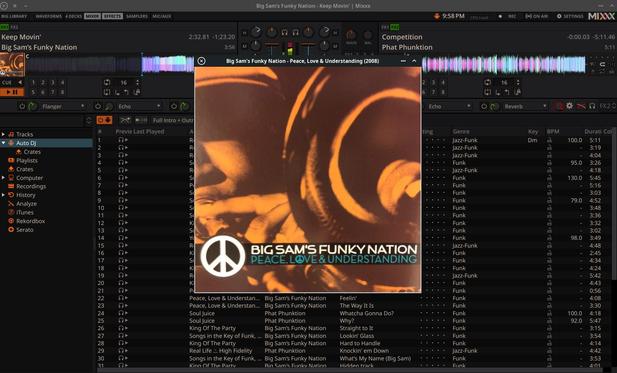Enable Auto DJ with the orange button

[104, 120]
